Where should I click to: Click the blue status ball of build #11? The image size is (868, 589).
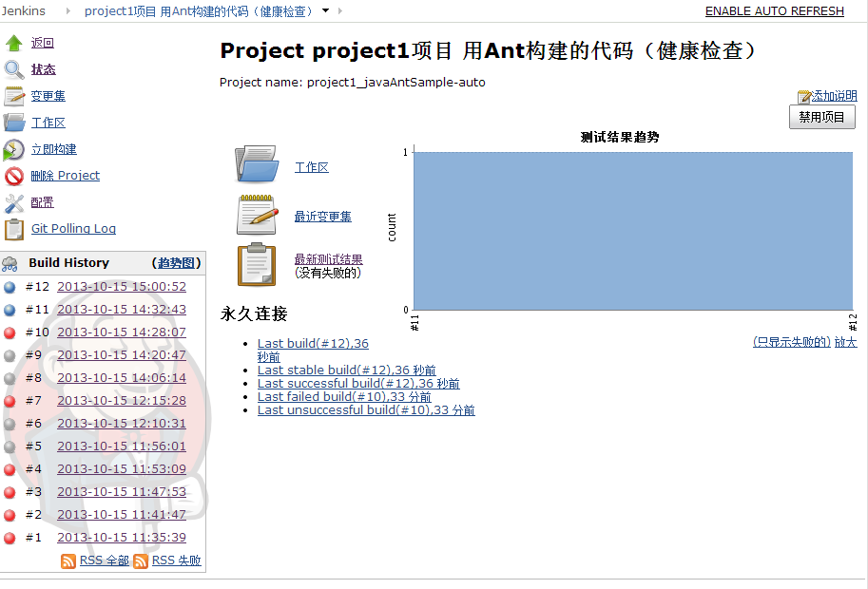(x=10, y=310)
